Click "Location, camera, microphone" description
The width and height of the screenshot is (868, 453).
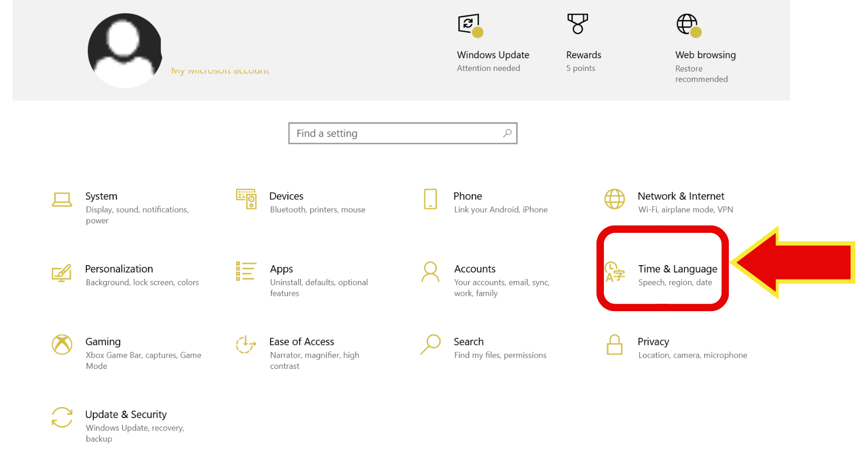coord(693,355)
